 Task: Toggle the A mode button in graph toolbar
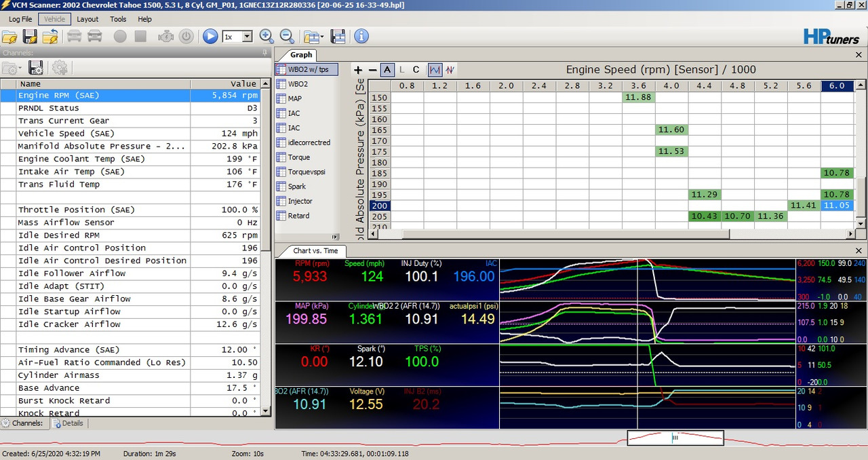tap(387, 70)
